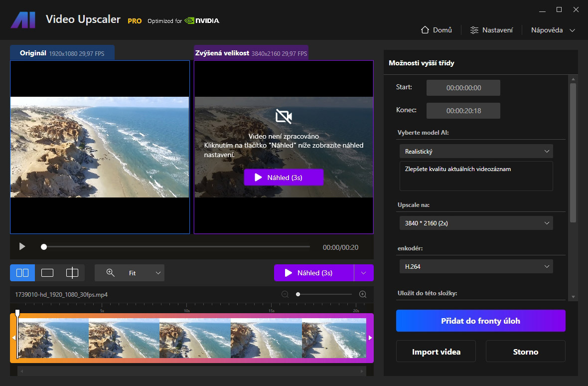Enable split-slider comparison view icon

coord(72,273)
